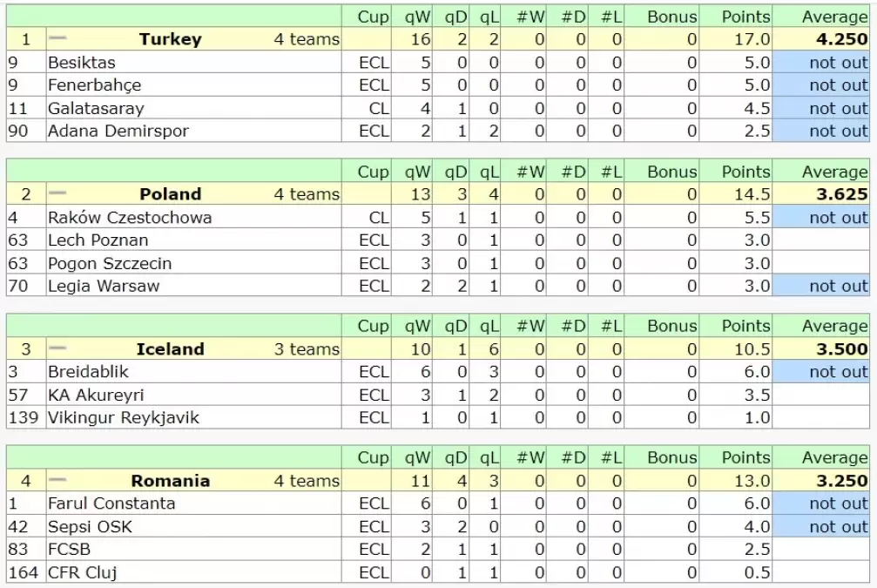Select the Sepsi OSK team name

click(x=91, y=527)
